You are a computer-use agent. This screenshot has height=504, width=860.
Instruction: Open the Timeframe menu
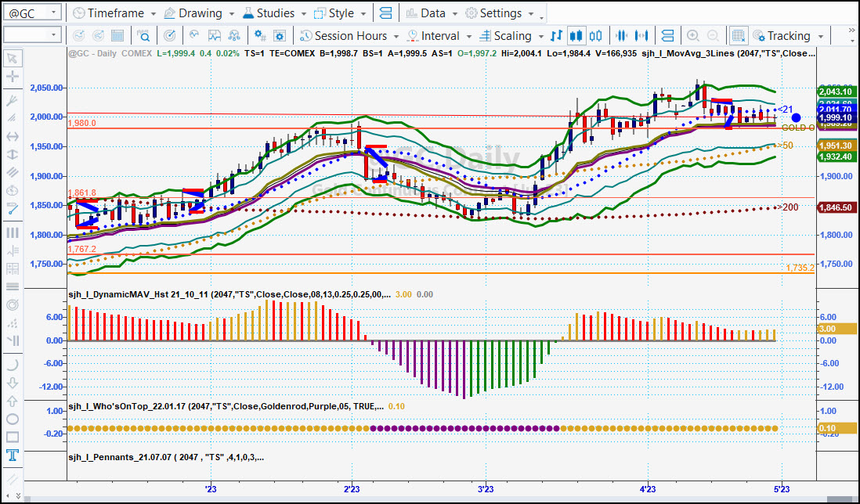click(x=109, y=13)
